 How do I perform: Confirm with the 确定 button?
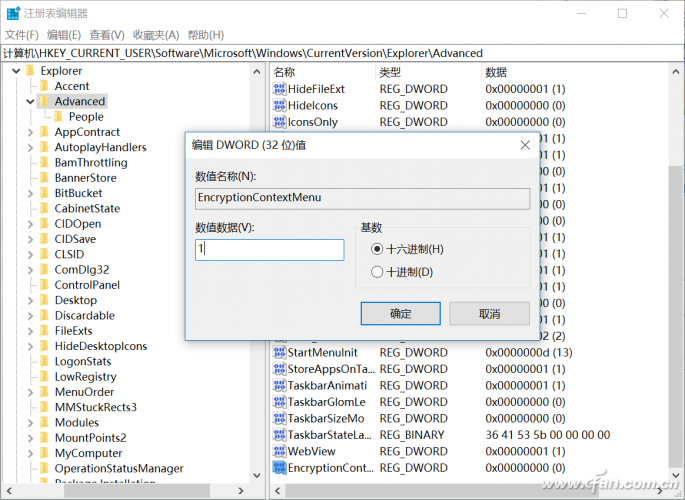pyautogui.click(x=401, y=314)
